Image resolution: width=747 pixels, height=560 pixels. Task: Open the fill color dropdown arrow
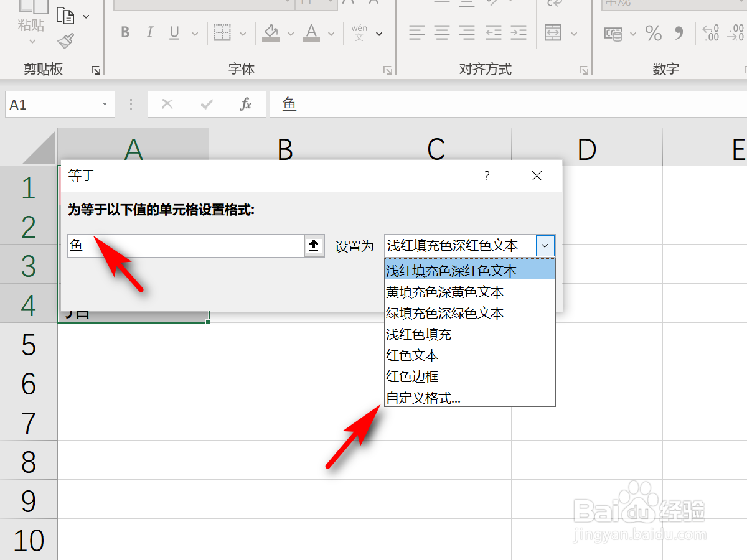coord(290,34)
